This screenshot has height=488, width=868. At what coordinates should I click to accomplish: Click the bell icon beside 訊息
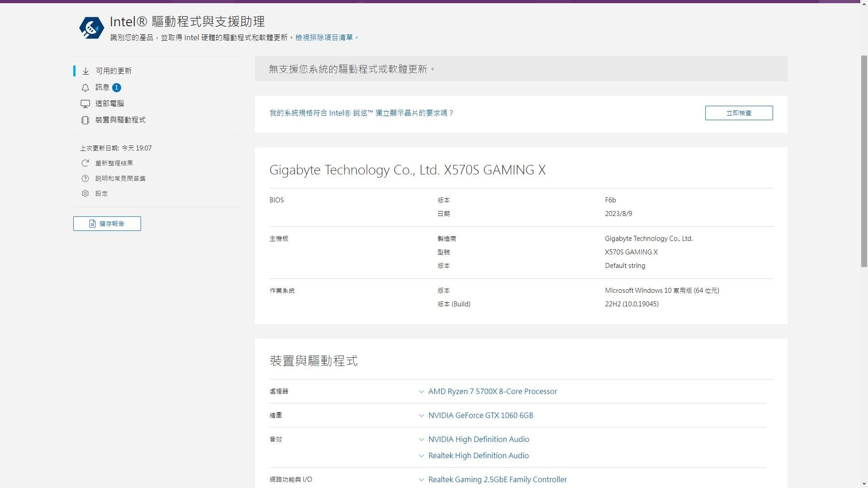coord(85,88)
